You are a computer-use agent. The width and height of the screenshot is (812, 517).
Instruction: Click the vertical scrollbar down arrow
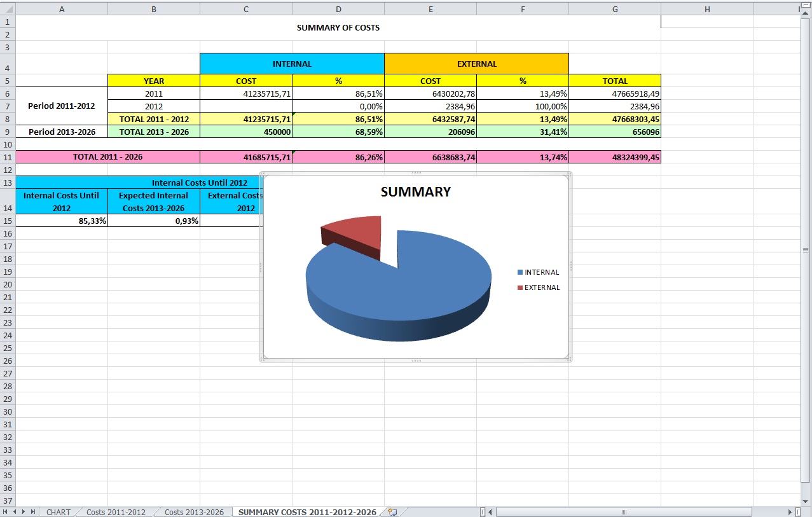pyautogui.click(x=806, y=501)
